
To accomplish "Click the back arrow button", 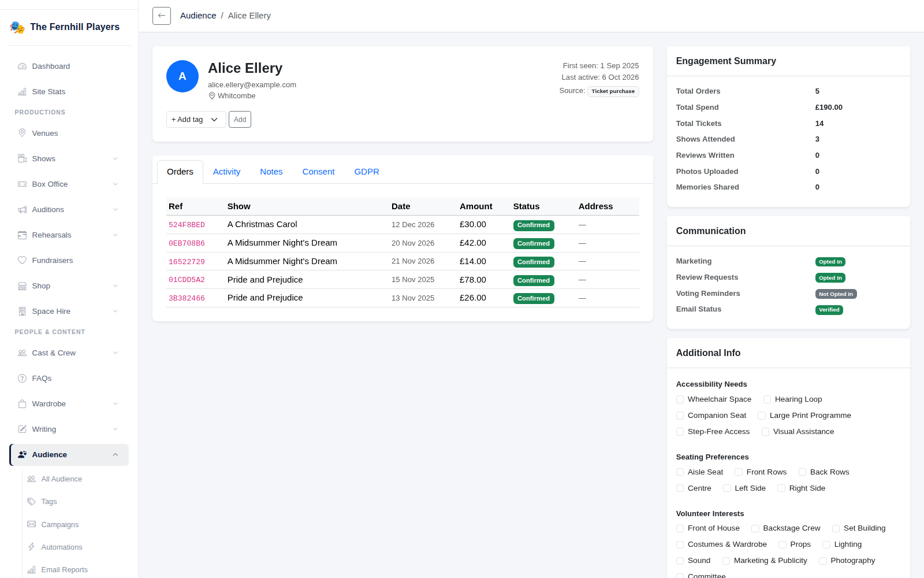I will [162, 16].
